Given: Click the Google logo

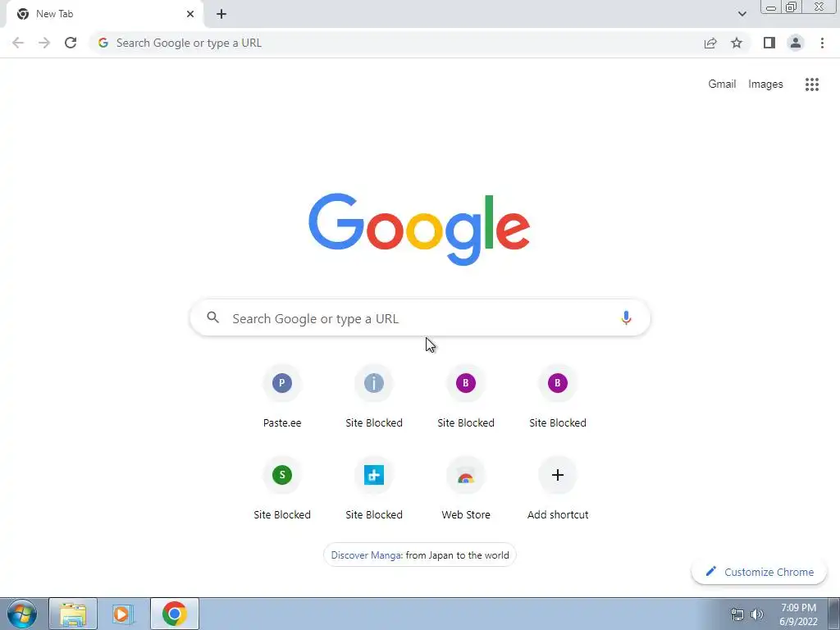Looking at the screenshot, I should click(x=419, y=230).
